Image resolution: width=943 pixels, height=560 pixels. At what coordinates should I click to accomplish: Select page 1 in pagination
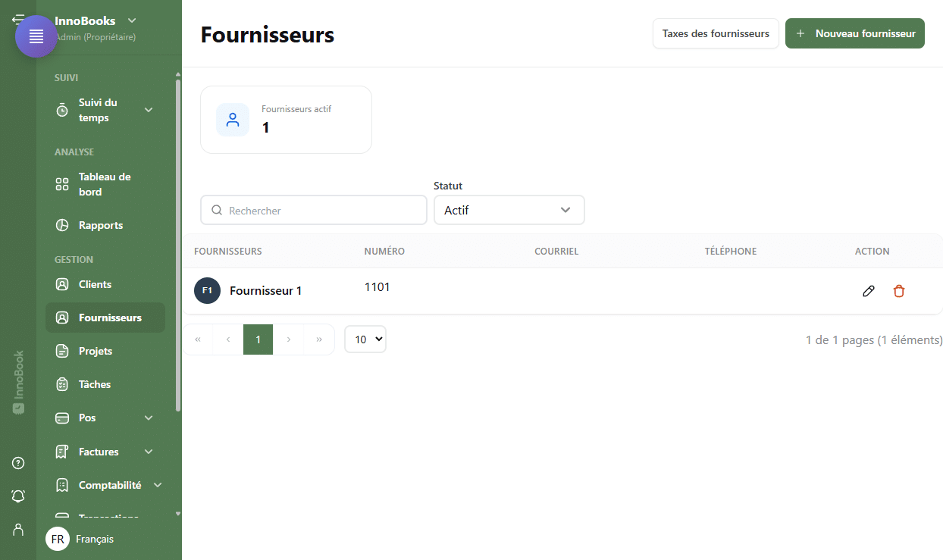(x=258, y=339)
